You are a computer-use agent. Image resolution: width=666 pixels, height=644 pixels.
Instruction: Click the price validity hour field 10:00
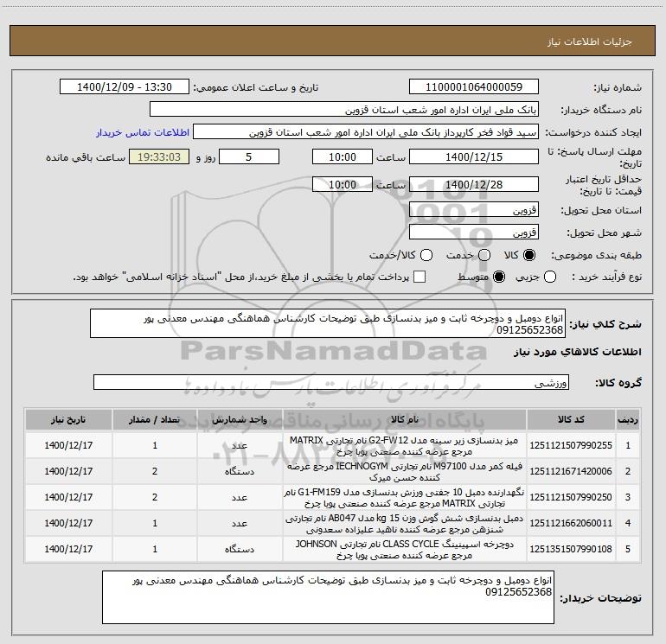coord(343,184)
